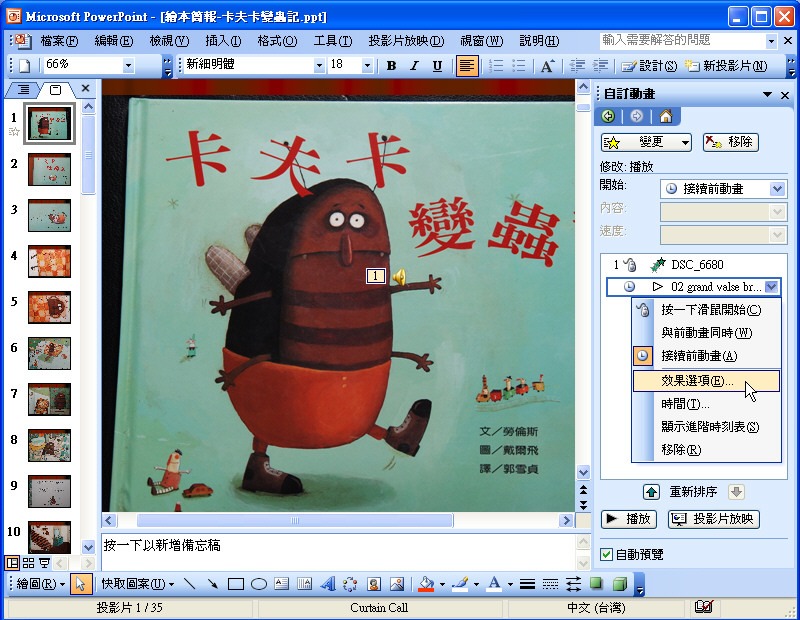
Task: Choose 效果選項 from the context menu
Action: click(707, 381)
